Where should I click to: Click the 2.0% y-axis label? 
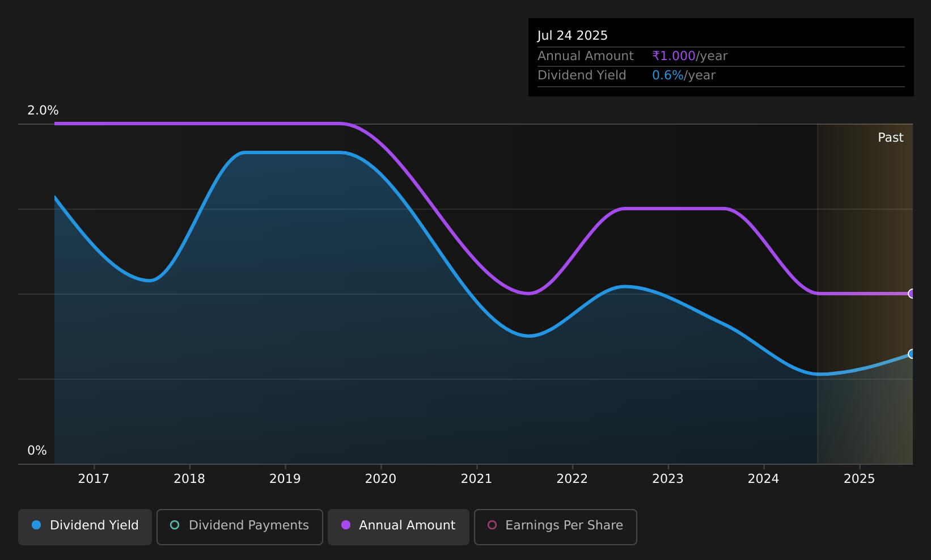click(x=43, y=111)
